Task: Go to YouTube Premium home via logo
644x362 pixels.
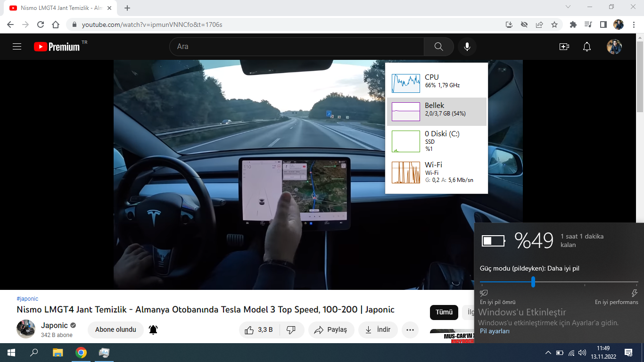Action: tap(57, 47)
